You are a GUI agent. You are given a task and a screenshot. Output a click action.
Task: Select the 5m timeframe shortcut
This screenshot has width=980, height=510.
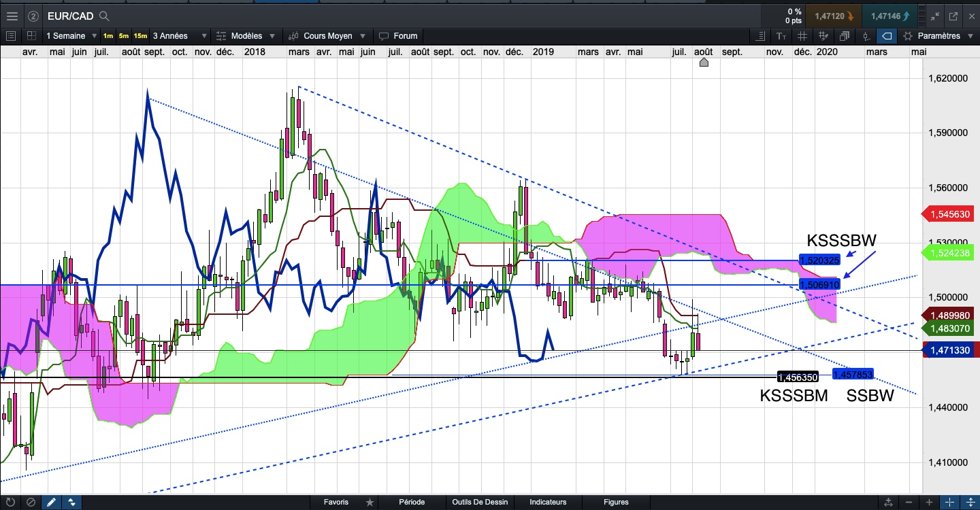coord(123,36)
